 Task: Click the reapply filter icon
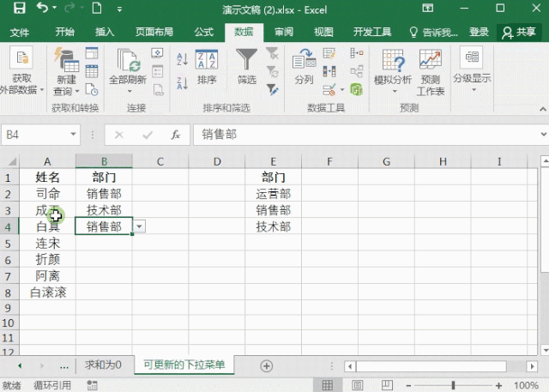point(272,71)
